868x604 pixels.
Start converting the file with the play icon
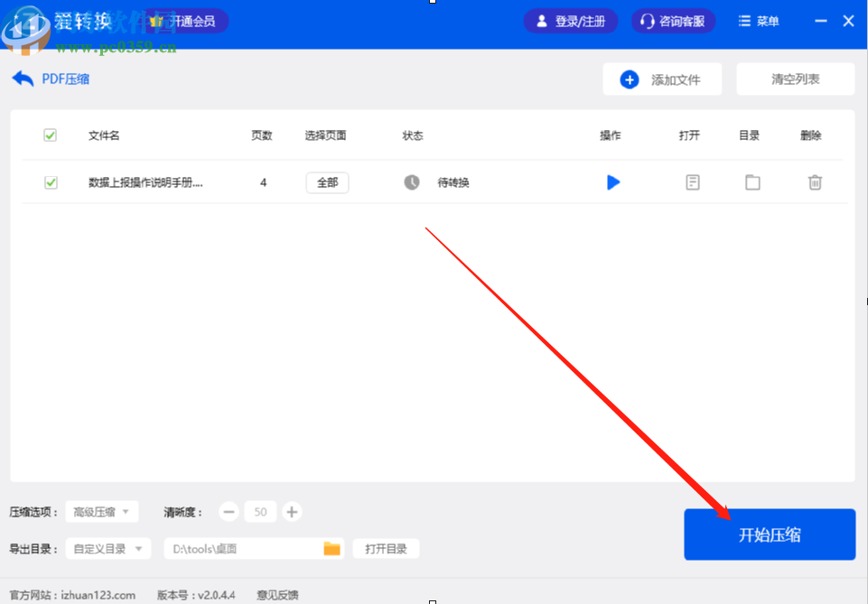tap(613, 182)
